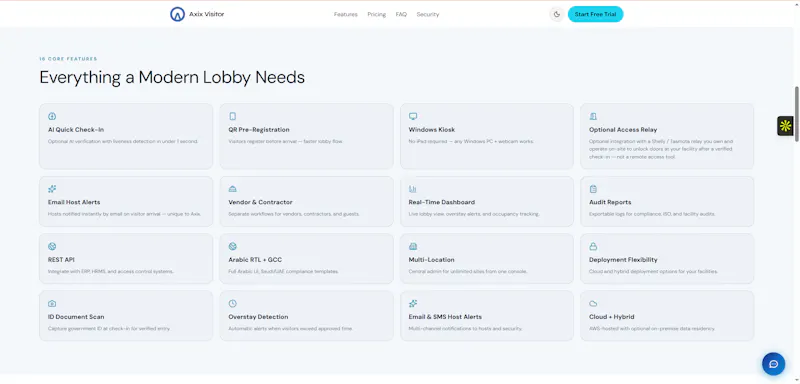This screenshot has width=800, height=384.
Task: Click the Vendor & Contractor icon
Action: pyautogui.click(x=233, y=189)
